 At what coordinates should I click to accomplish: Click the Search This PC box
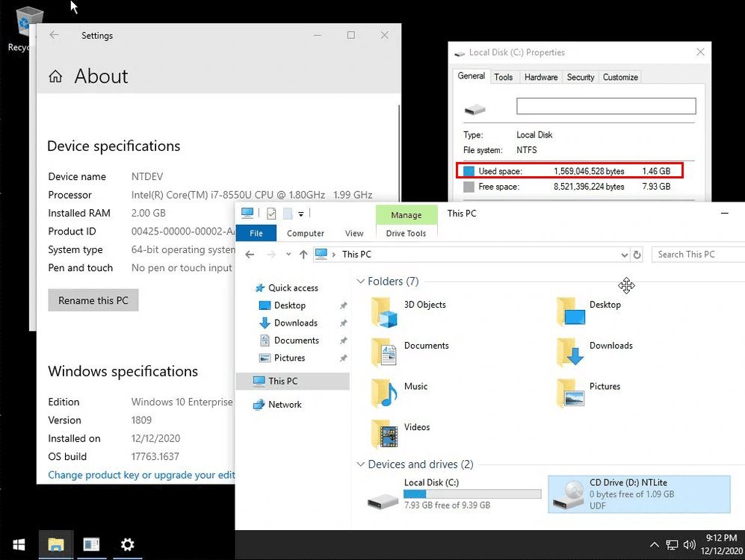[x=699, y=255]
